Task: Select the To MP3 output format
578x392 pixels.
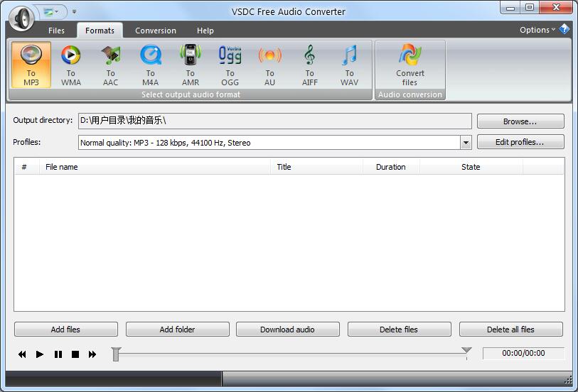Action: 31,65
